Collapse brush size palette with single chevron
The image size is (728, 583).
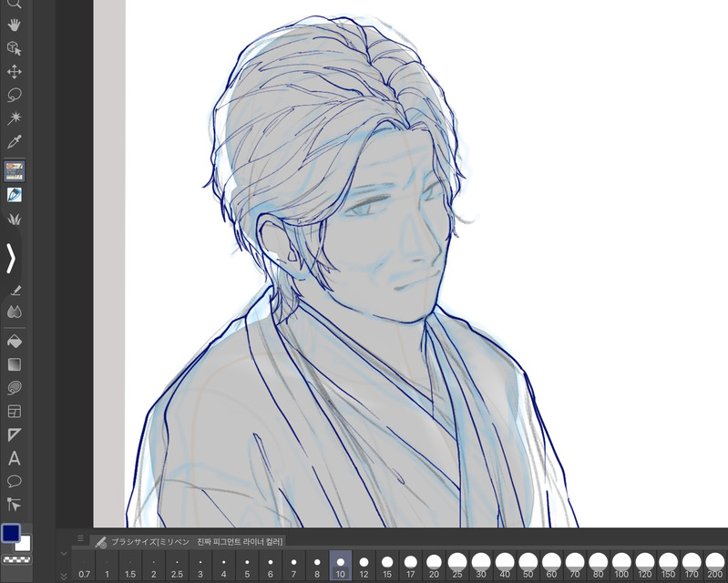click(x=64, y=553)
